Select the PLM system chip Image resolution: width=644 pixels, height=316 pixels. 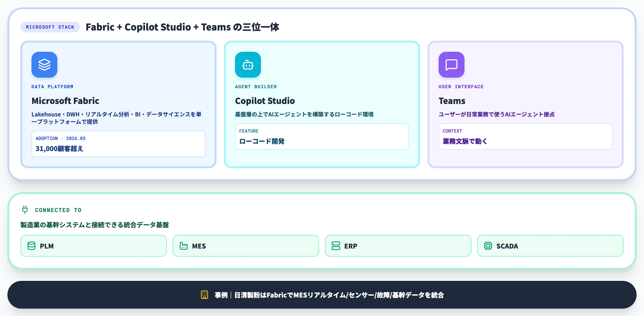tap(93, 246)
